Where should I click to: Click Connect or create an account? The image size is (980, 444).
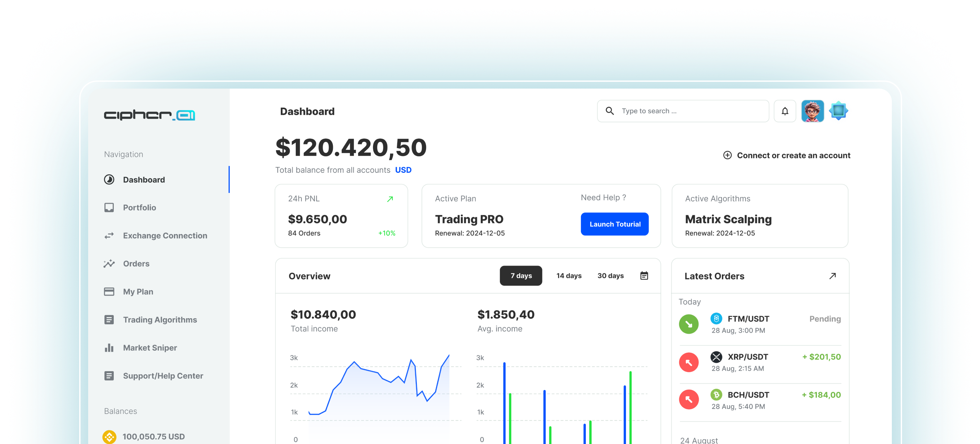793,155
